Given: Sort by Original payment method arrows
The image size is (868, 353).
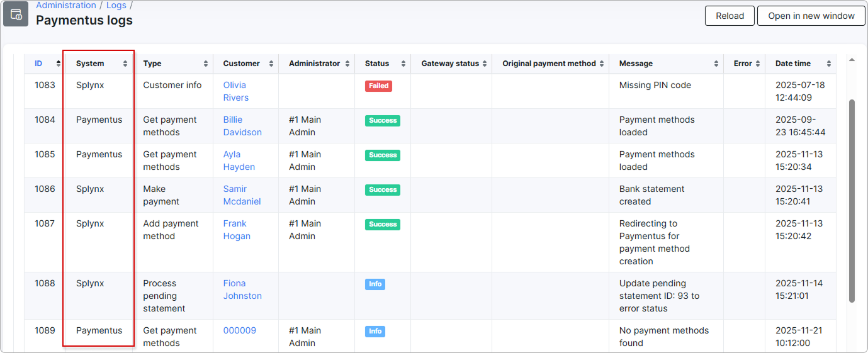Looking at the screenshot, I should click(x=602, y=64).
